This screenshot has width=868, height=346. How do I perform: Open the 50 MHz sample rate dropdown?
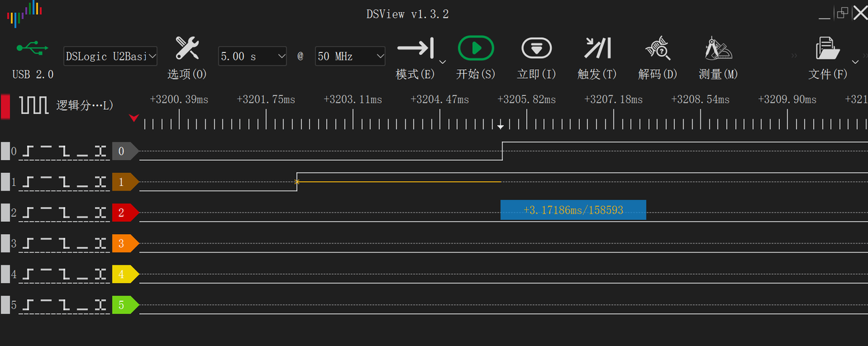350,56
